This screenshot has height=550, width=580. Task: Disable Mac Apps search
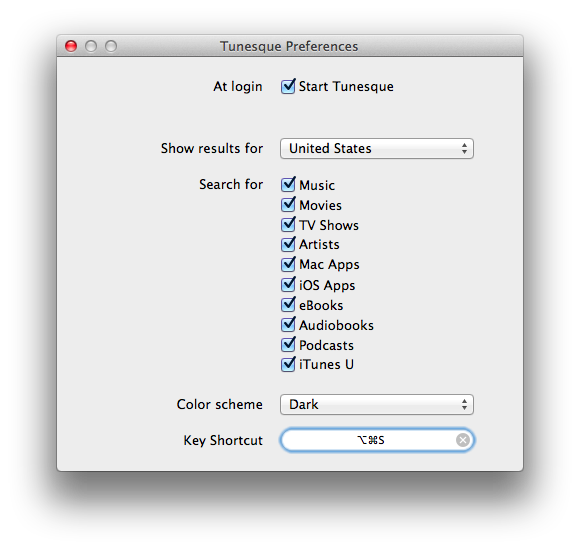tap(288, 264)
